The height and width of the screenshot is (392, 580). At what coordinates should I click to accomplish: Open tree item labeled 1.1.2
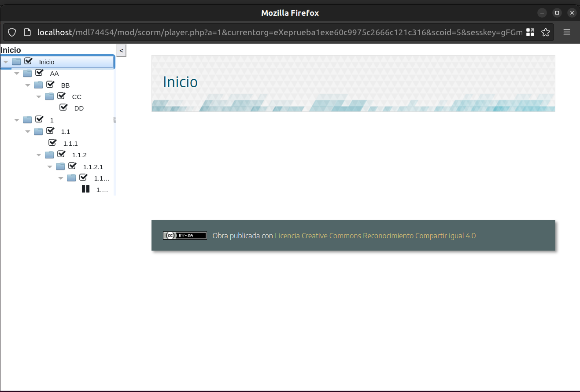click(x=79, y=155)
